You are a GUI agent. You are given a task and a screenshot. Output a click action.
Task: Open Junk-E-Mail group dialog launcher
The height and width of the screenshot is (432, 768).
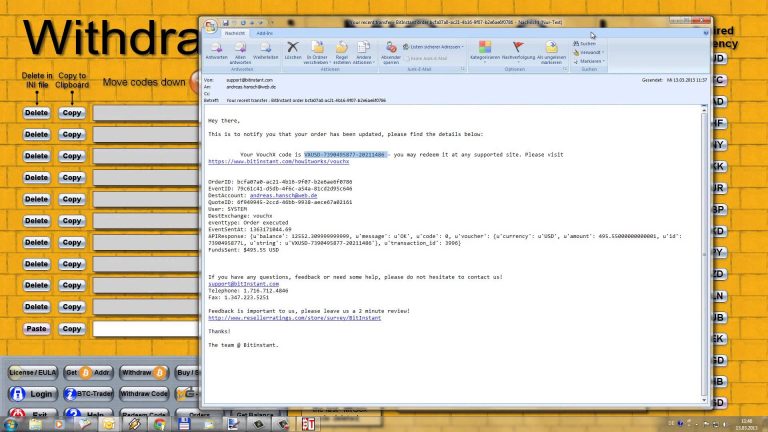pos(462,69)
